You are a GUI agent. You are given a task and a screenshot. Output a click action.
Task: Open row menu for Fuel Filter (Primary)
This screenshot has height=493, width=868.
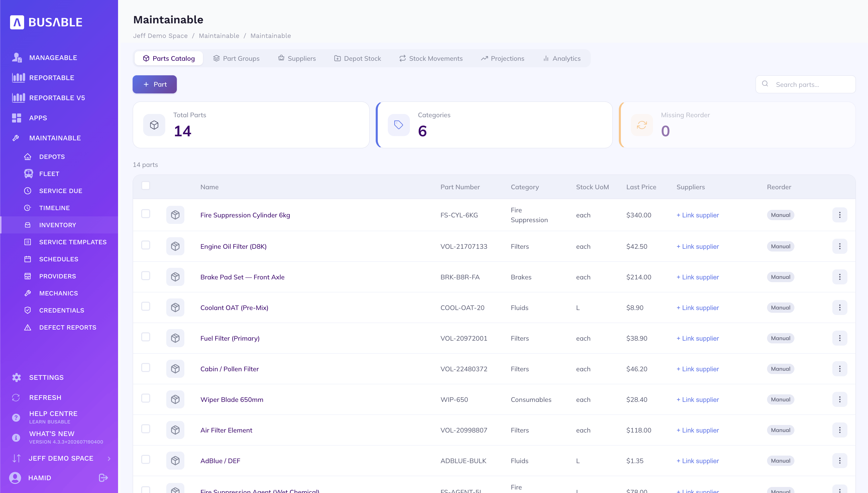(840, 338)
